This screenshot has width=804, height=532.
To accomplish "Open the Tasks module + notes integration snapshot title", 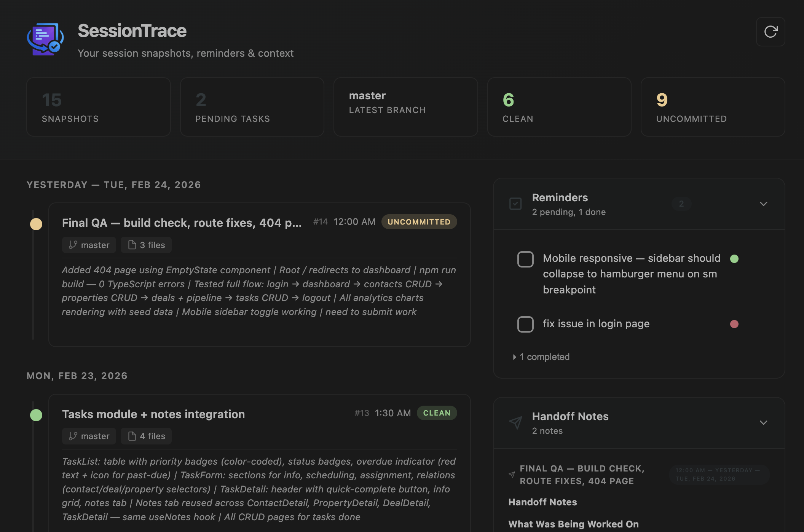I will tap(153, 414).
